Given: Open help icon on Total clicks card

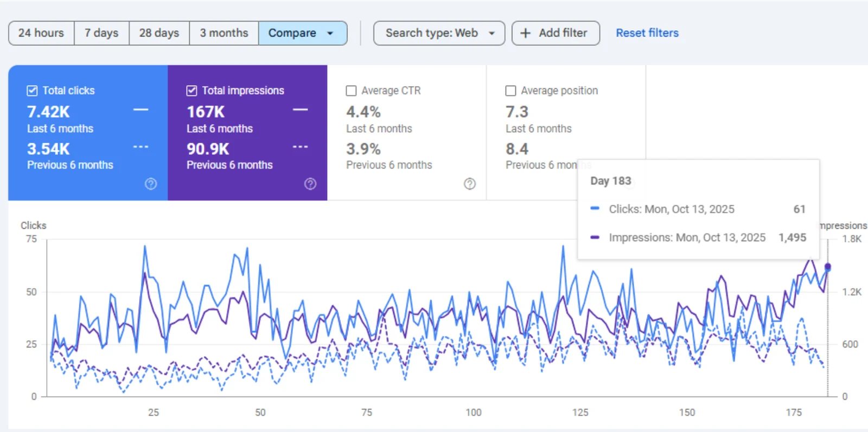Looking at the screenshot, I should pos(151,184).
